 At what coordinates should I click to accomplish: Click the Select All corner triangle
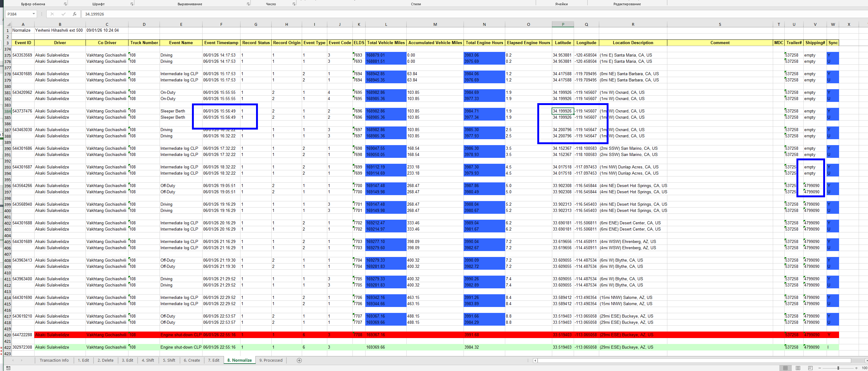click(9, 24)
